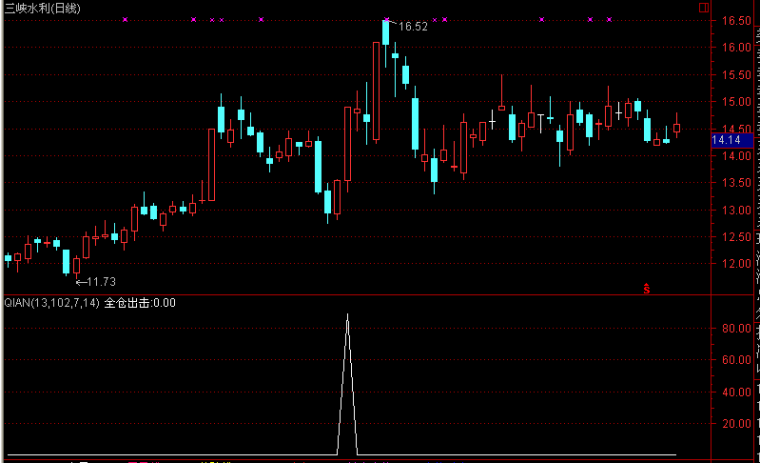Click the 80.00 indicator axis label
Image resolution: width=760 pixels, height=463 pixels.
click(x=736, y=328)
